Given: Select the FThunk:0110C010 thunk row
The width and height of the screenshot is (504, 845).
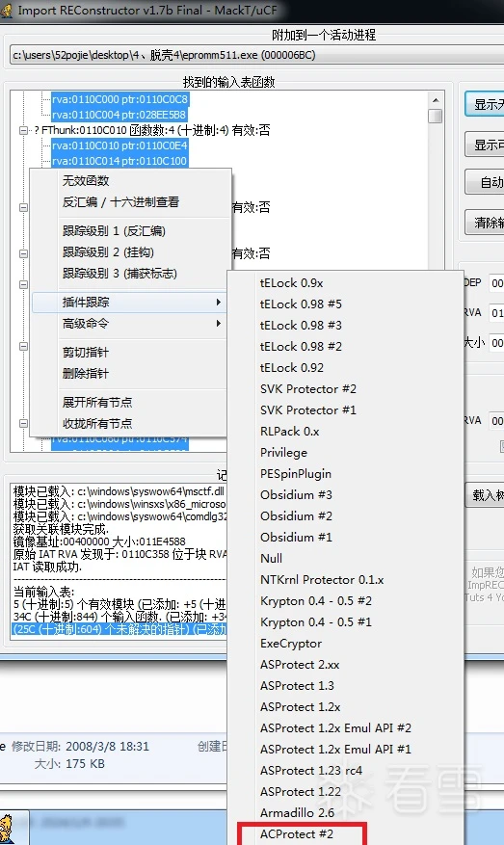Looking at the screenshot, I should coord(152,130).
